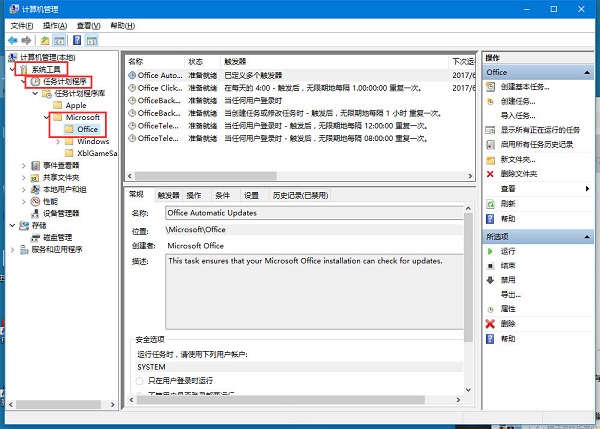Expand the 事件查看器 tree node
Viewport: 600px width, 429px height.
(24, 165)
